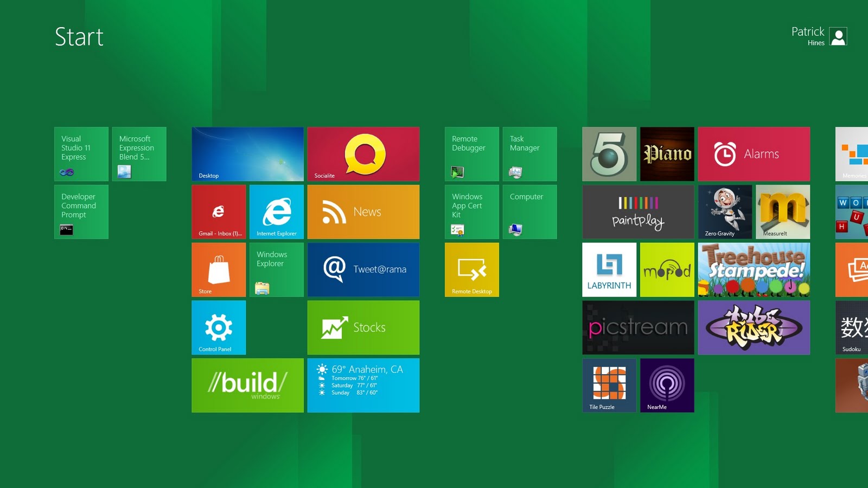Open Gmail Inbox tile
868x488 pixels.
click(x=219, y=212)
